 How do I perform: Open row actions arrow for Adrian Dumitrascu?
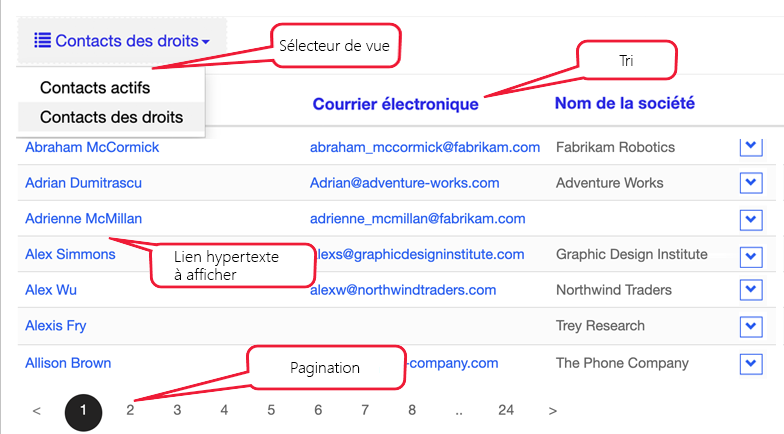click(751, 182)
